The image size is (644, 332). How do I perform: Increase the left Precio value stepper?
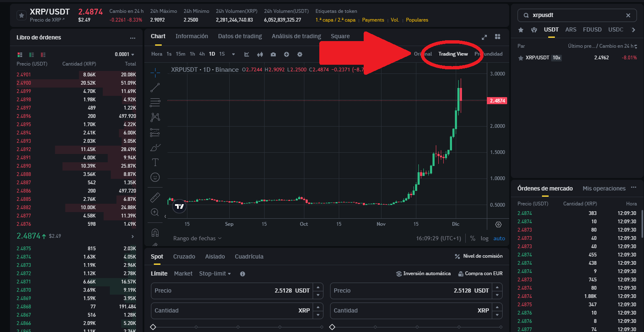pos(318,287)
